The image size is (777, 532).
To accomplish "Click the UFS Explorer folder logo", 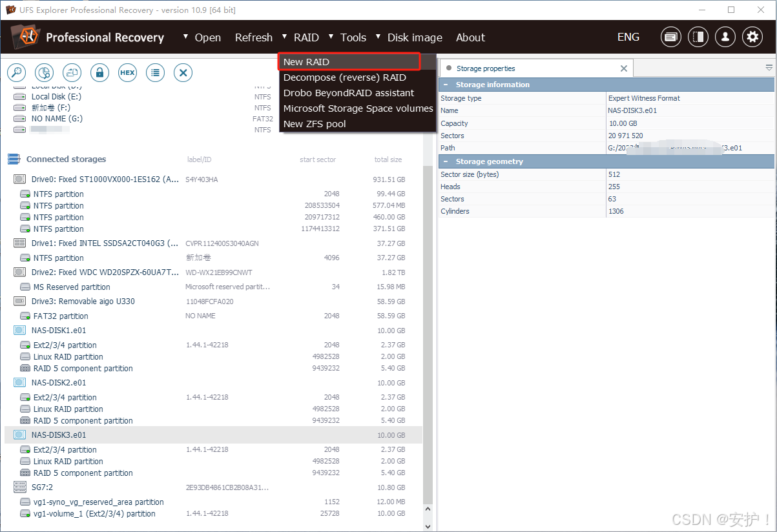I will click(26, 36).
